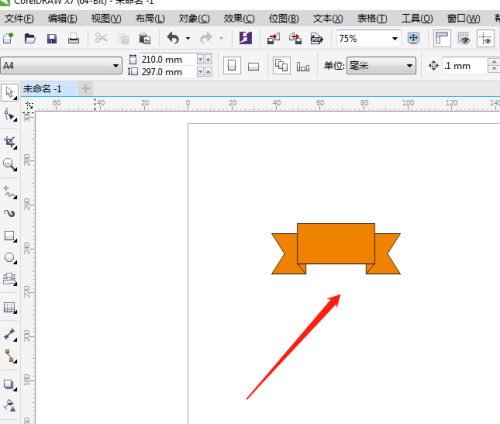Toggle show rulers button
Viewport: 500px width, 424px height.
coord(442,38)
